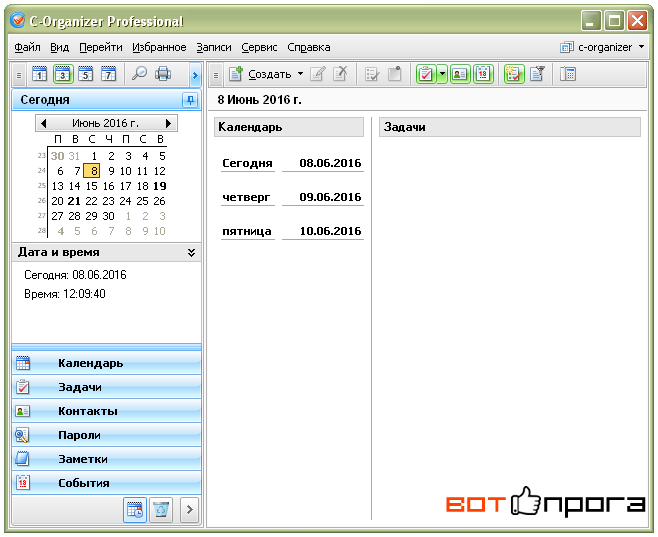658x537 pixels.
Task: Click the четверг 09.06.2016 entry
Action: tap(292, 197)
